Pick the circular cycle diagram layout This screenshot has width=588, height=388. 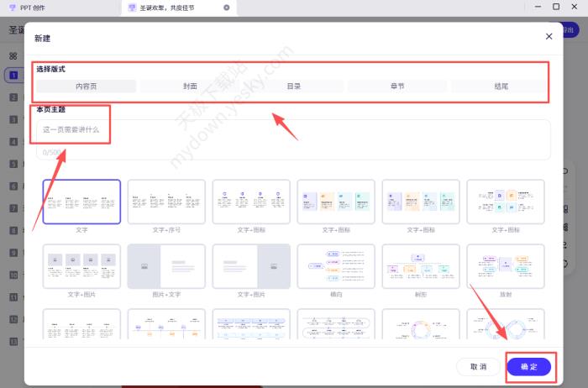[421, 328]
